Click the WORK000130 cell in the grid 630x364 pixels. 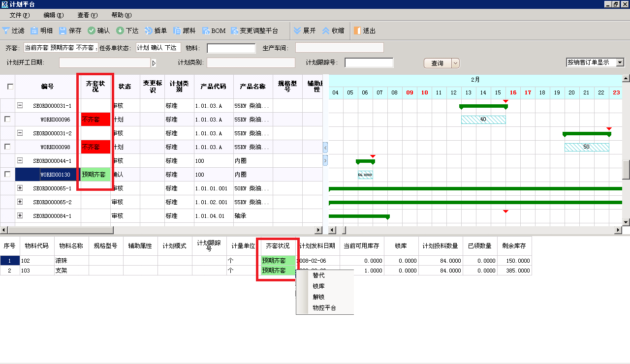click(48, 175)
